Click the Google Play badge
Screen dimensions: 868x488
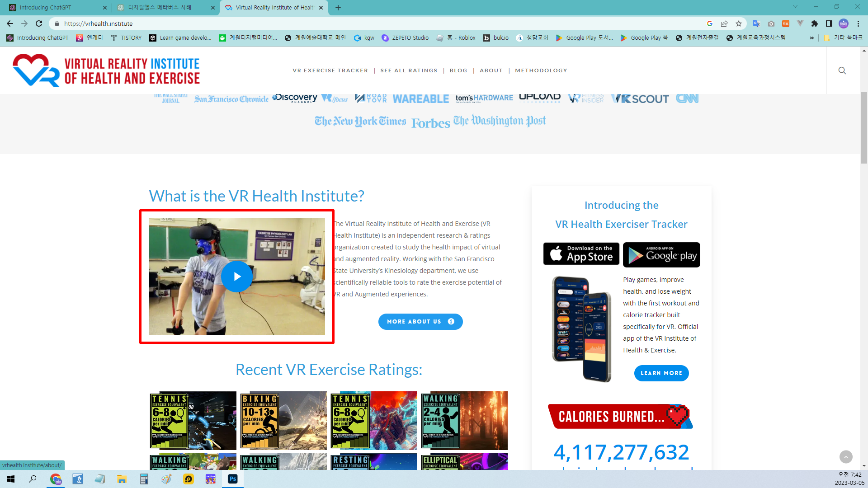coord(661,255)
